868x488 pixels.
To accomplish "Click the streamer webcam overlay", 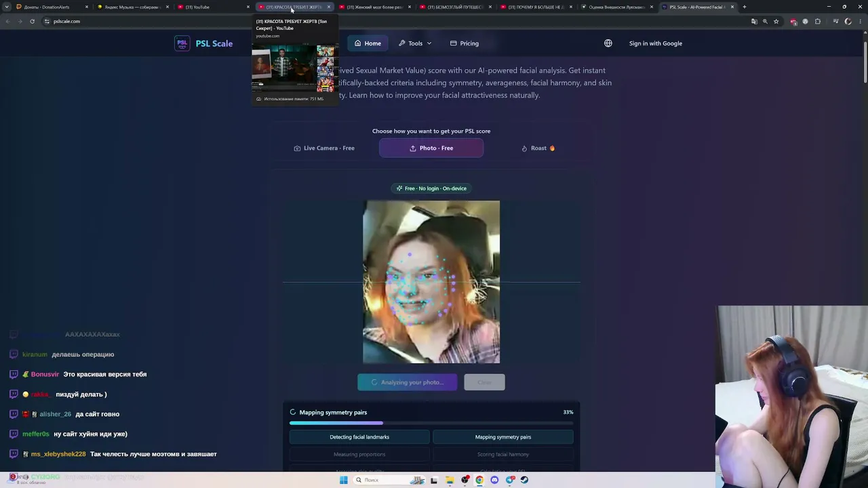I will tap(791, 388).
